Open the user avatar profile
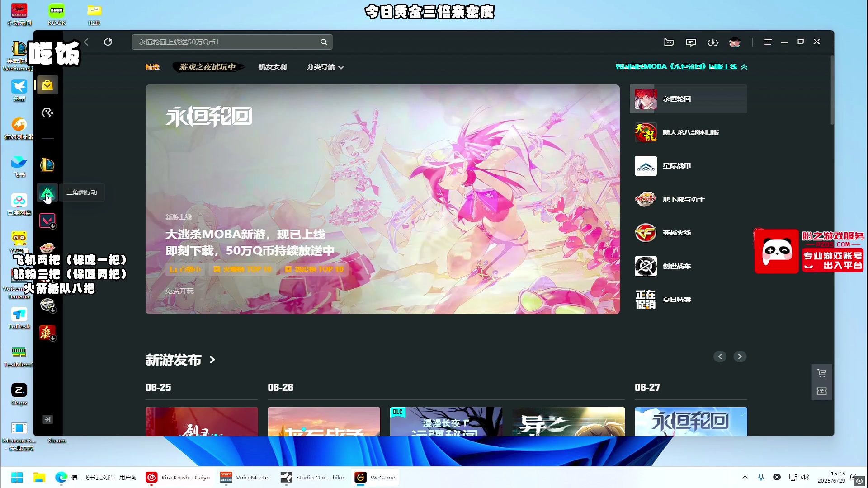Screen dimensions: 868x488 [735, 42]
